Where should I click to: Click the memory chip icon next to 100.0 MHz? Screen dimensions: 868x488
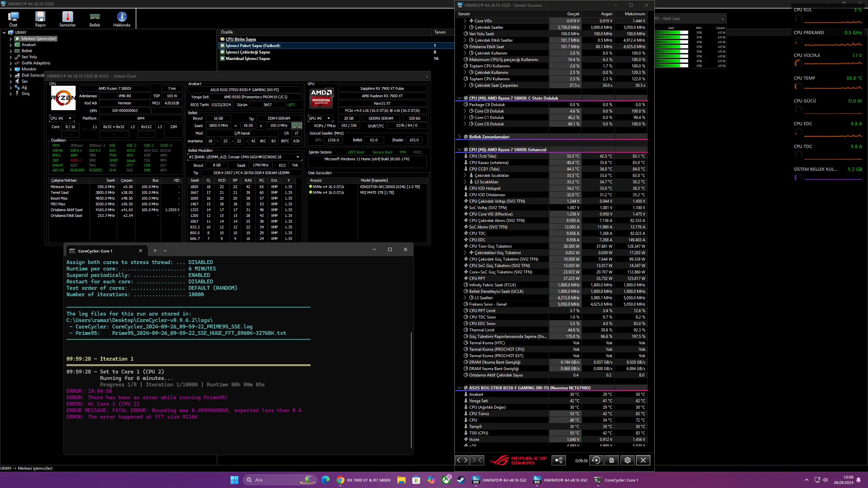pos(297,125)
